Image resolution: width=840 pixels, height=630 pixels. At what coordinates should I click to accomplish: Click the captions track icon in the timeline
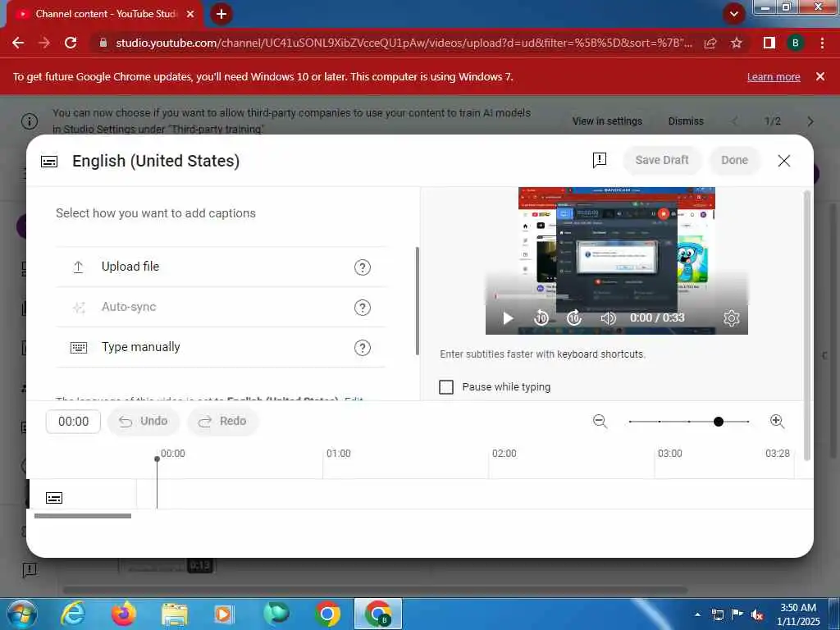[x=54, y=498]
